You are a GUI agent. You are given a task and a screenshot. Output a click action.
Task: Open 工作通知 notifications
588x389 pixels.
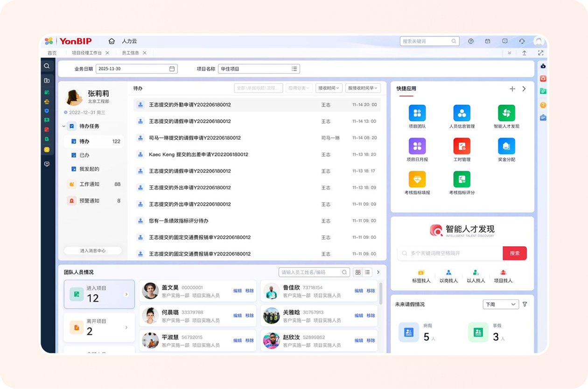coord(93,184)
